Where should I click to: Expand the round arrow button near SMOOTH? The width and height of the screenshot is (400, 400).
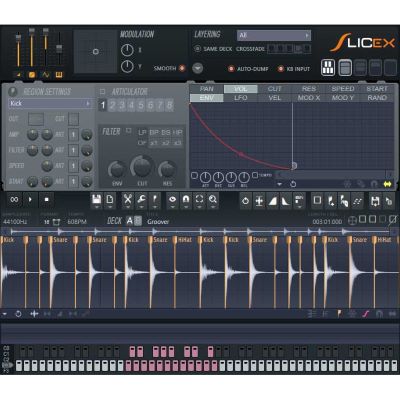coord(198,68)
